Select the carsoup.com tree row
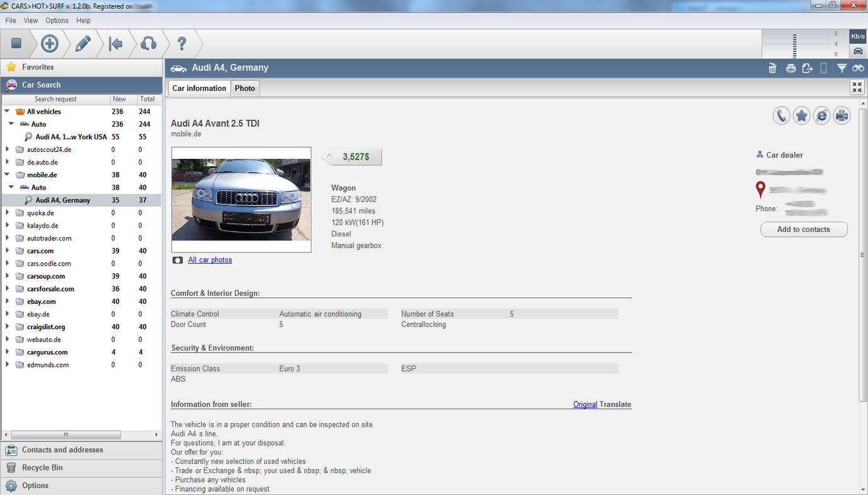Image resolution: width=868 pixels, height=495 pixels. pyautogui.click(x=82, y=276)
